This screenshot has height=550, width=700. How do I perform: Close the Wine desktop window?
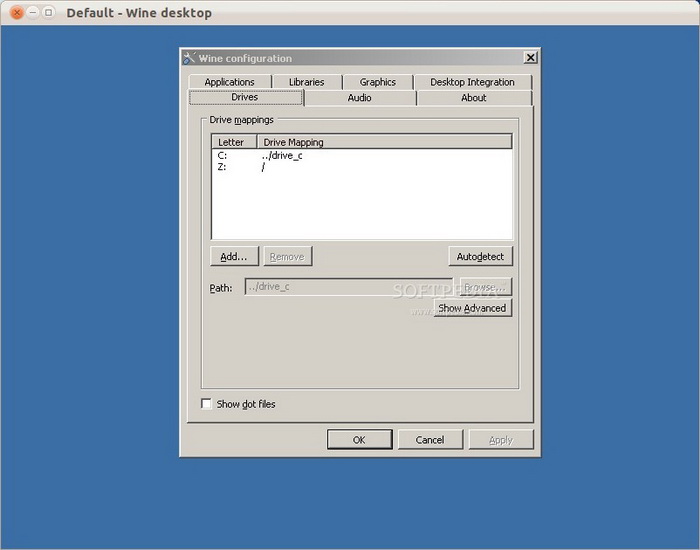coord(17,12)
